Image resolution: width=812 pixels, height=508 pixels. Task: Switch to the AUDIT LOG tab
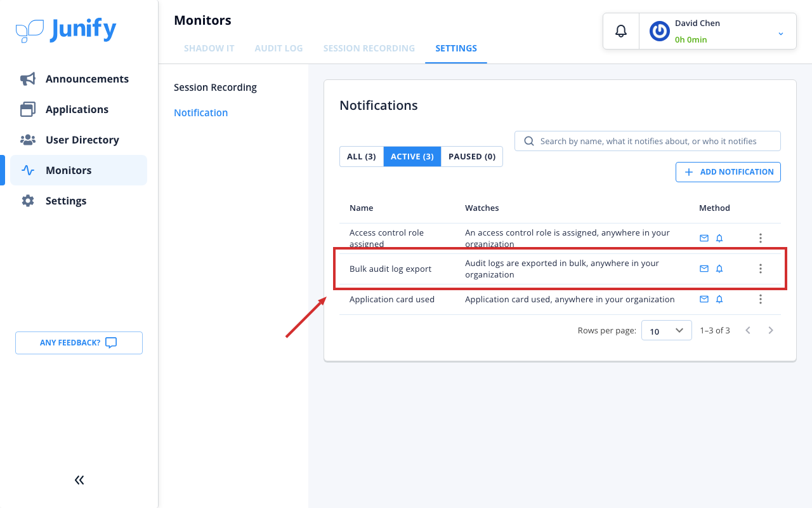pyautogui.click(x=278, y=48)
